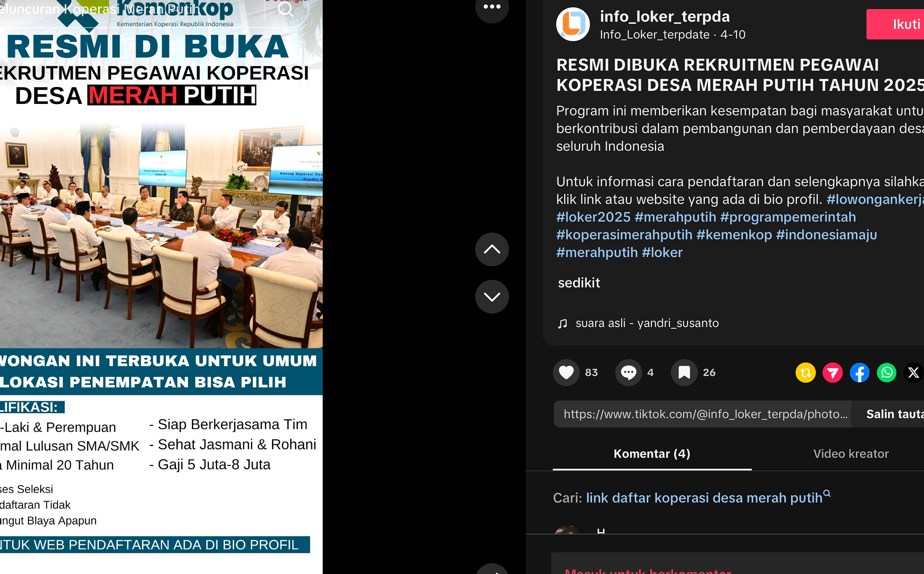Open comments via speech bubble icon
This screenshot has width=924, height=574.
pos(628,372)
